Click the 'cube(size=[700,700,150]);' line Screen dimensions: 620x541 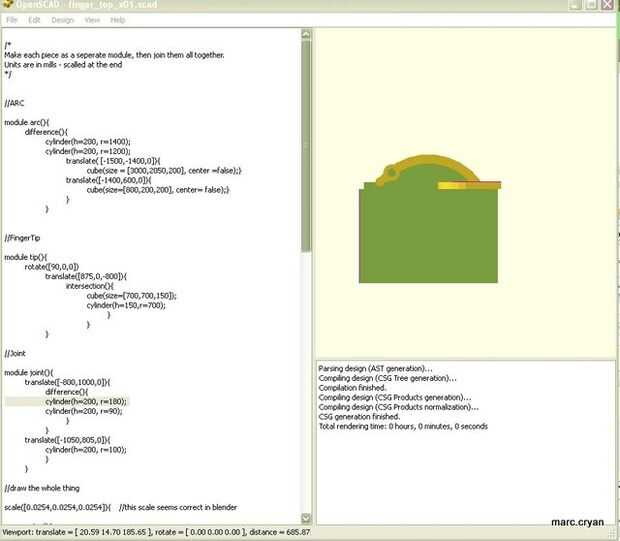pyautogui.click(x=132, y=295)
